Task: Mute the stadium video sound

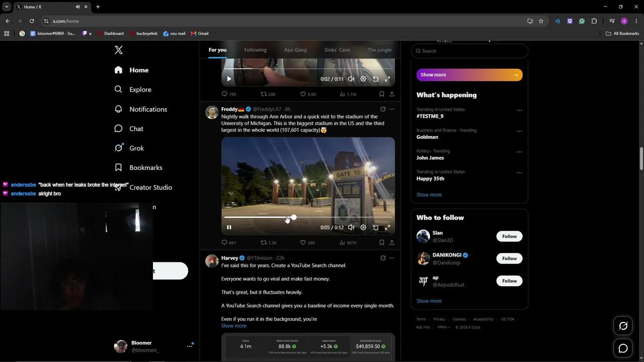Action: 351,227
